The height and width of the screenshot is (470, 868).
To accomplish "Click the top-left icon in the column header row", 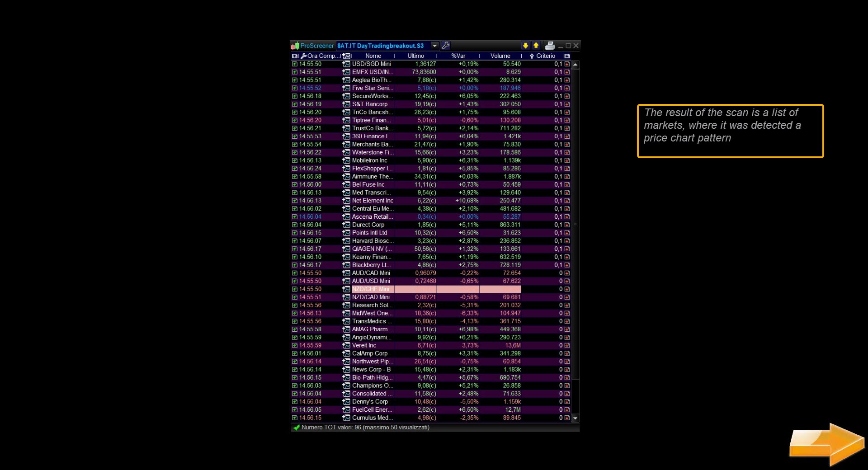I will tap(295, 56).
